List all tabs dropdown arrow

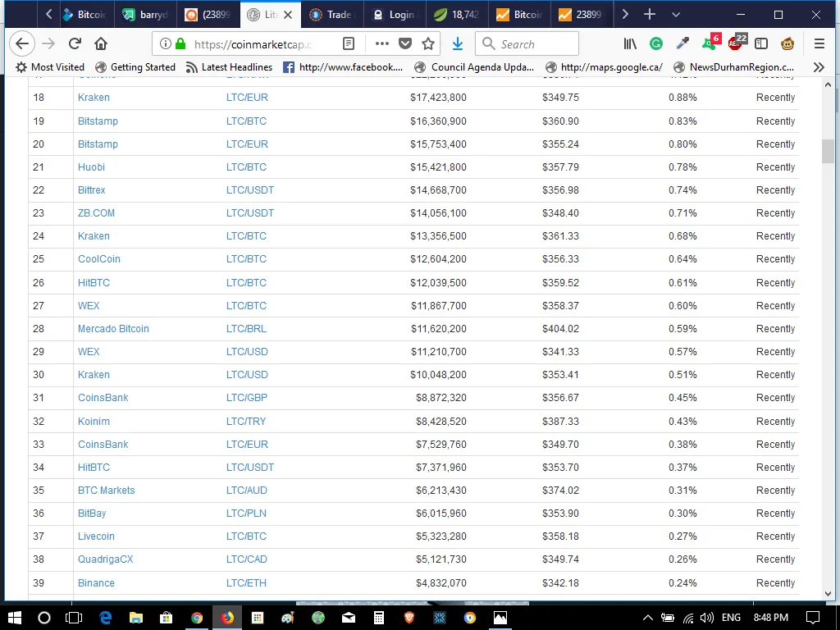[676, 15]
